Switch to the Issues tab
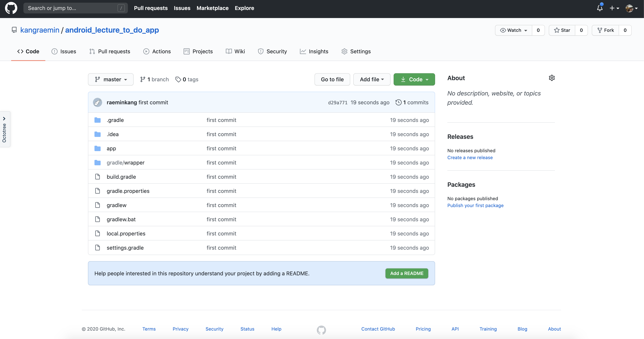The width and height of the screenshot is (644, 339). click(64, 51)
